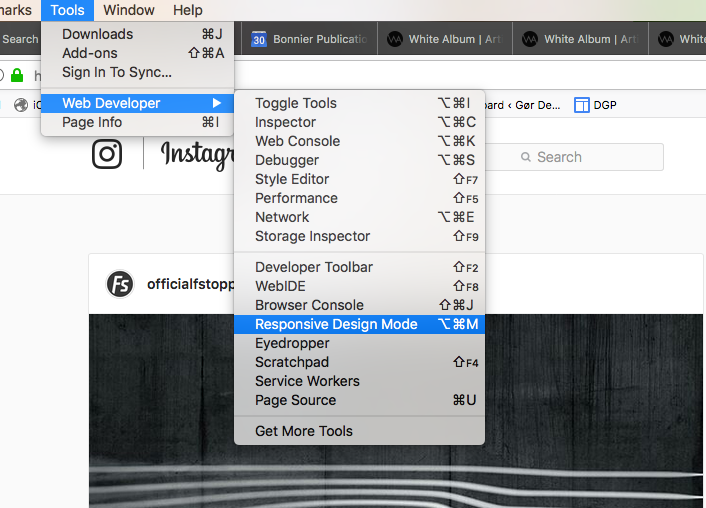Viewport: 706px width, 508px height.
Task: Select Eyedropper from the developer menu
Action: tap(291, 343)
